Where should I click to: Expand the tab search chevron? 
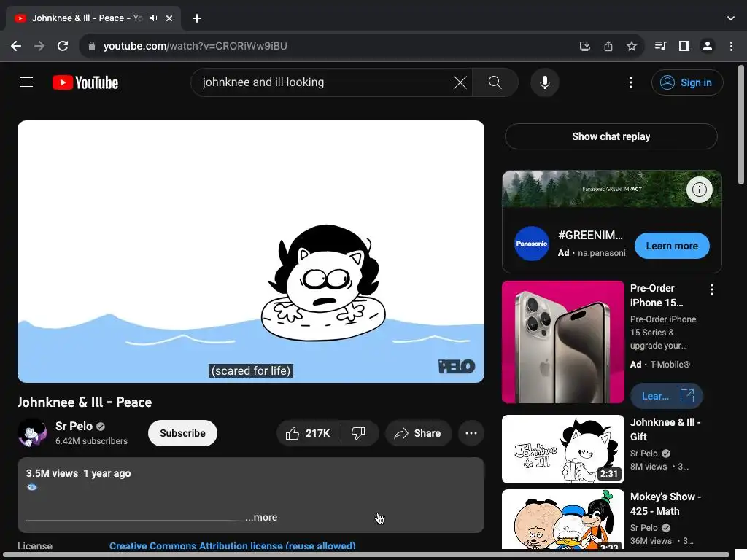pos(731,18)
